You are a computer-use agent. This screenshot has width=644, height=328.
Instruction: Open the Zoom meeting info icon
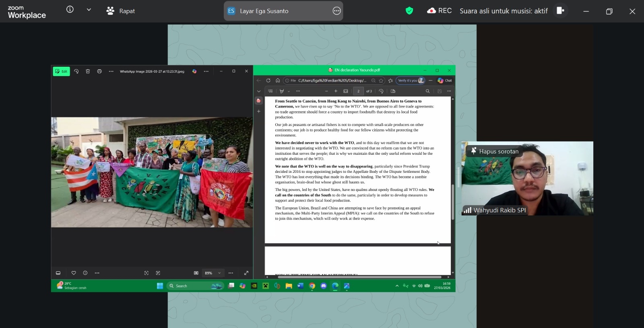(70, 10)
